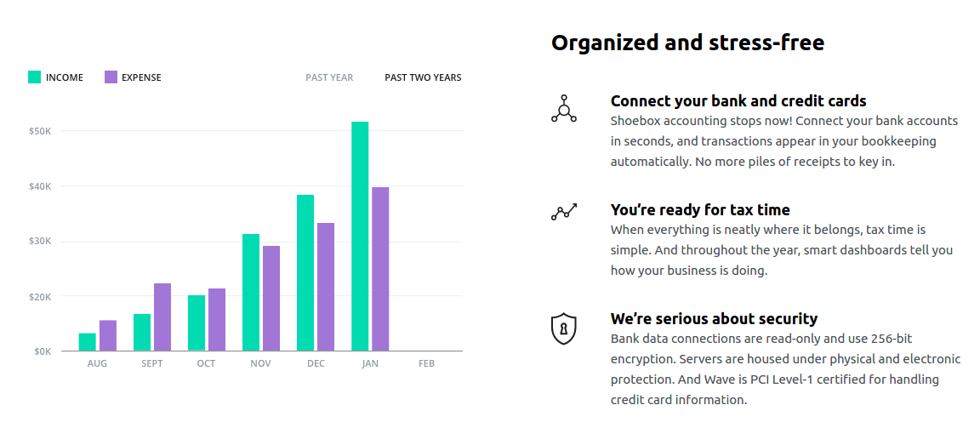Select the November expense bar
The width and height of the screenshot is (980, 428).
click(x=271, y=299)
